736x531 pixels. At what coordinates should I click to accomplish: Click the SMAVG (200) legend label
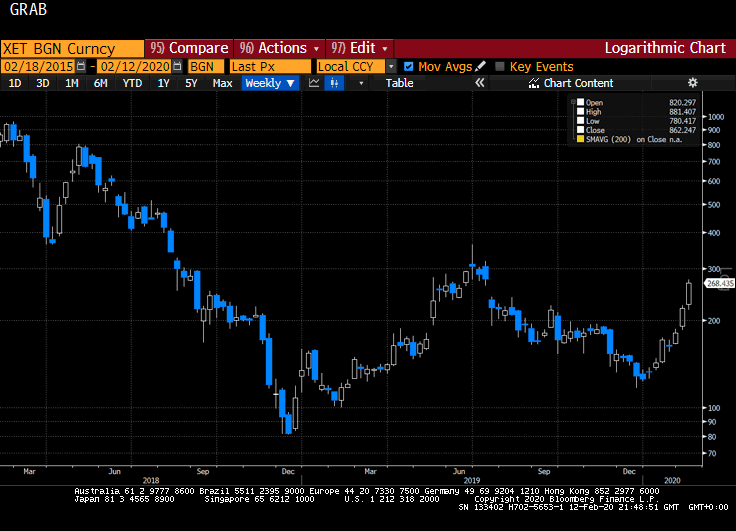pyautogui.click(x=608, y=139)
